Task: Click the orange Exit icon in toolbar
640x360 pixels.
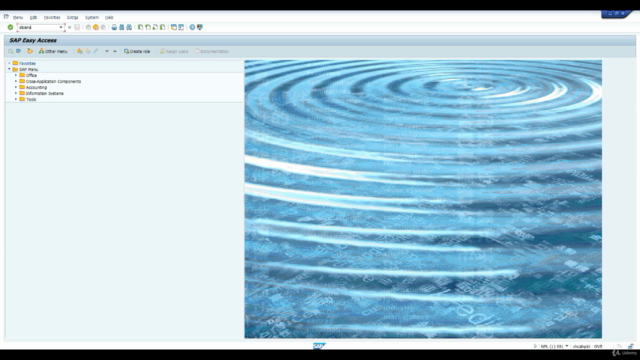Action: point(96,27)
